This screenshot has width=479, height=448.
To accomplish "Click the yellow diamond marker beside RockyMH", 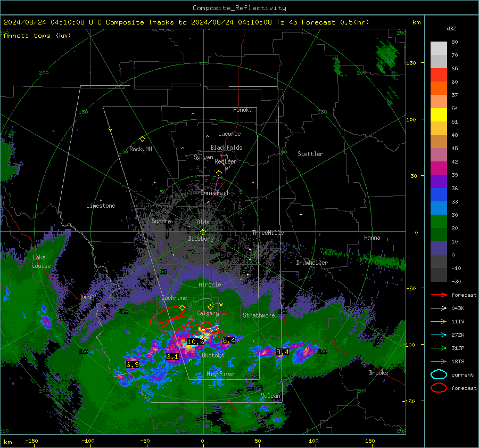I will [x=142, y=139].
